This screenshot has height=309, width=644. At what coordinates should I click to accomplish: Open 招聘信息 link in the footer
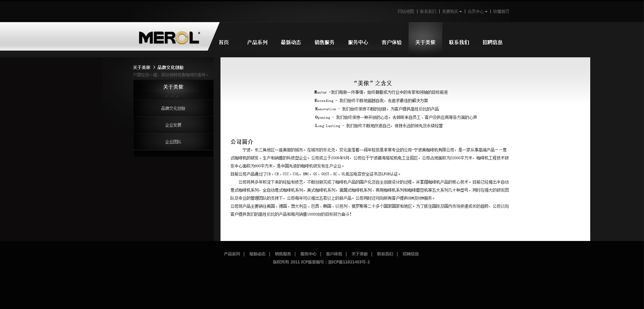(411, 254)
